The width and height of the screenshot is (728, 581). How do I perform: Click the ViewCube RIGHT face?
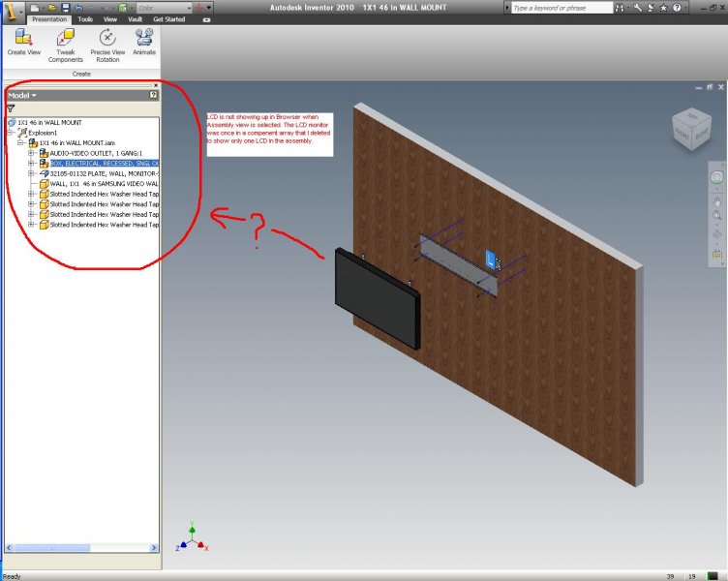coord(702,134)
